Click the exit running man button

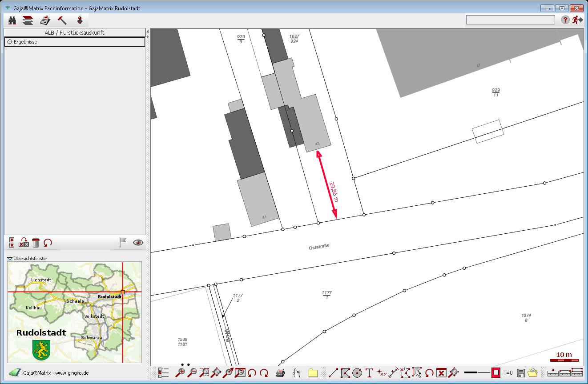(x=577, y=20)
